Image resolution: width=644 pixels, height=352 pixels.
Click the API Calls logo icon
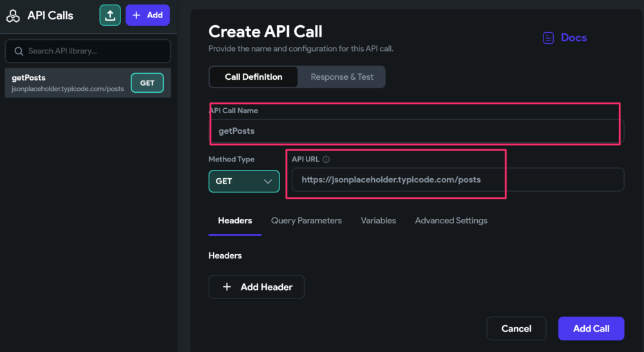(13, 15)
